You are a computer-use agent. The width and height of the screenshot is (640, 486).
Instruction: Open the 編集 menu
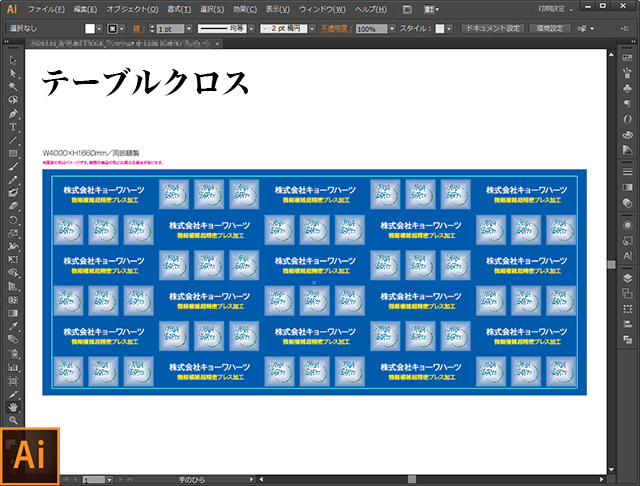[85, 9]
